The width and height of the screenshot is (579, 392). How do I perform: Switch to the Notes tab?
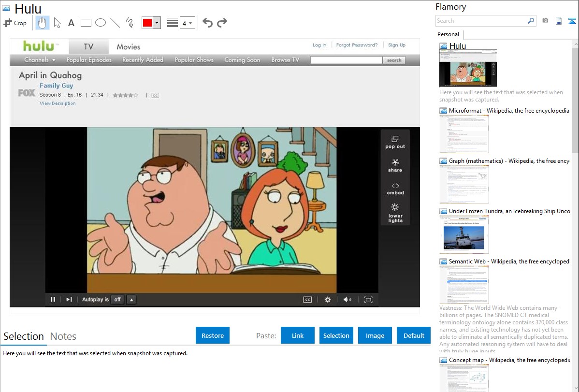(63, 336)
